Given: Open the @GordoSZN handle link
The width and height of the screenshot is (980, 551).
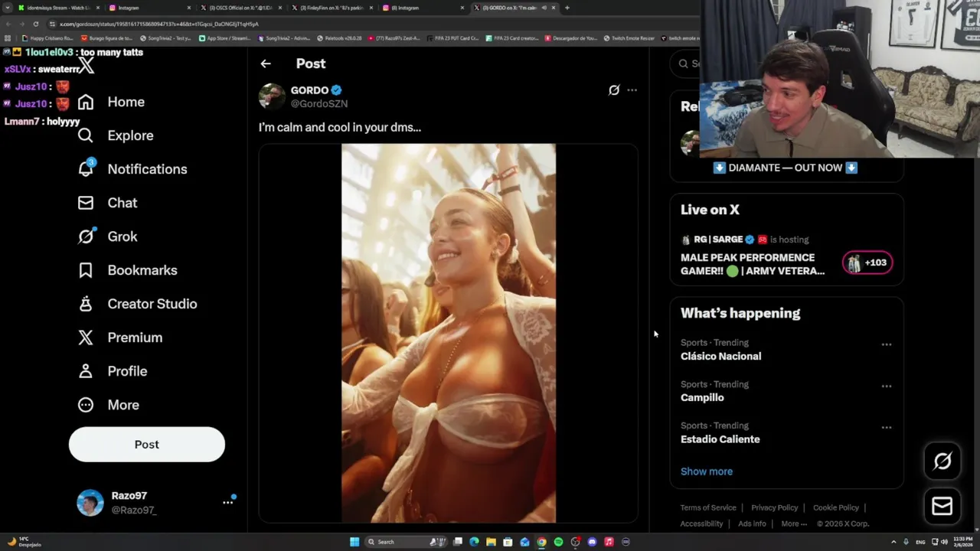Looking at the screenshot, I should (x=319, y=103).
